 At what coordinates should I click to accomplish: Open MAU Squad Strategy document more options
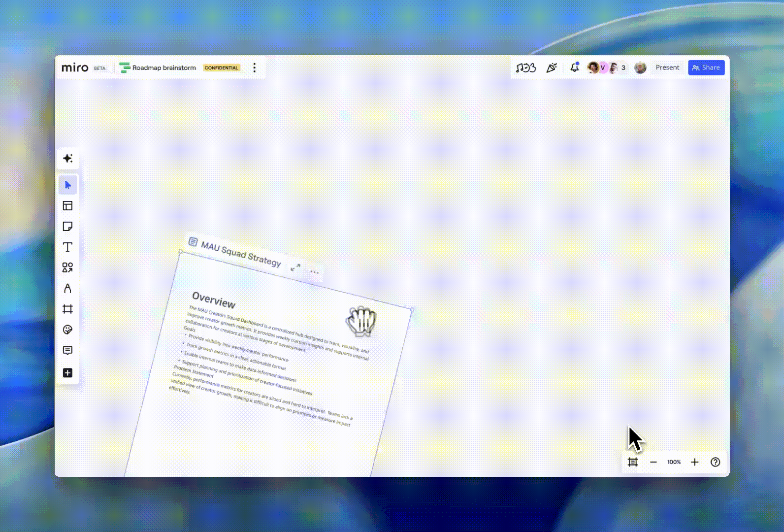tap(315, 272)
